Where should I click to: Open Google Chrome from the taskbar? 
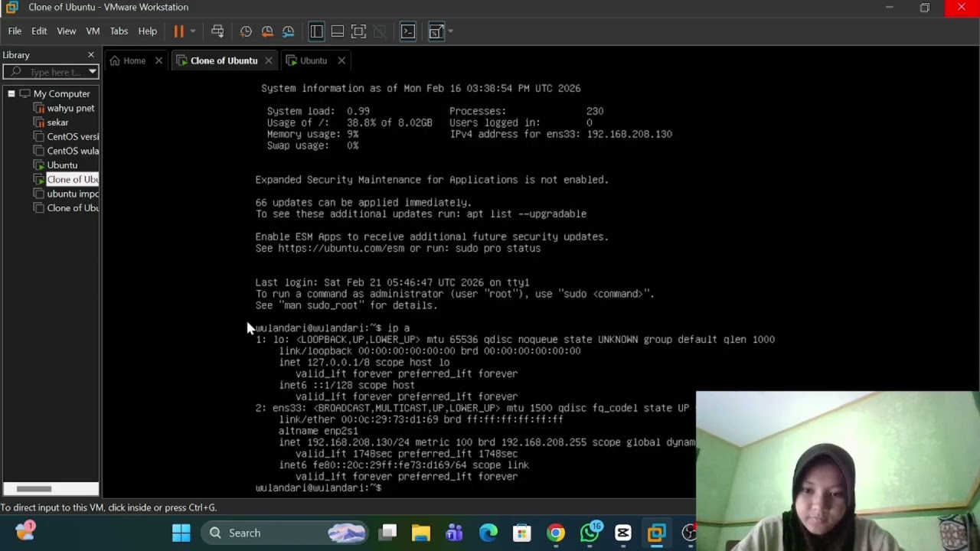(x=556, y=533)
